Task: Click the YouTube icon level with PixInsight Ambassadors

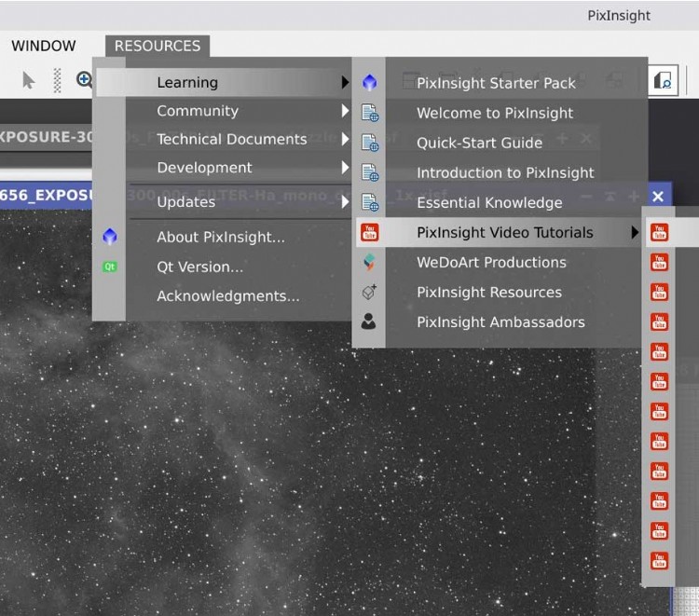Action: (x=660, y=322)
